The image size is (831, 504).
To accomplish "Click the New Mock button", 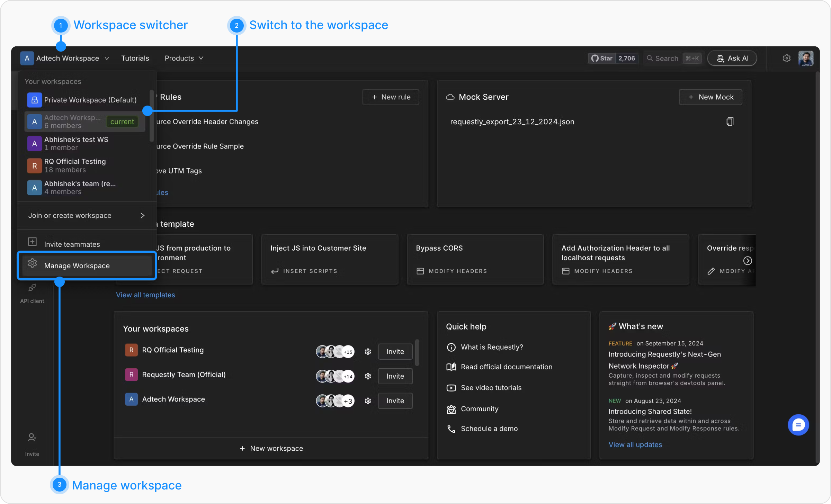I will click(x=711, y=97).
